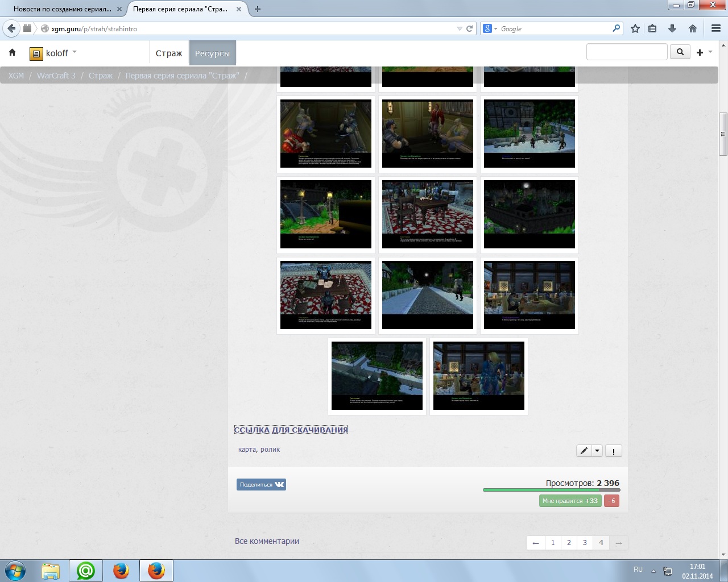Open Windows Explorer from the taskbar
Screen dimensions: 728x582
point(51,571)
